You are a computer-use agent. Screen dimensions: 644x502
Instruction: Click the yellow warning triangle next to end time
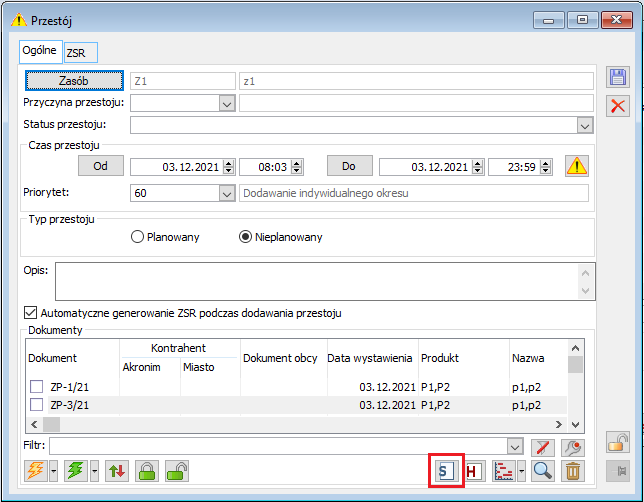(577, 166)
